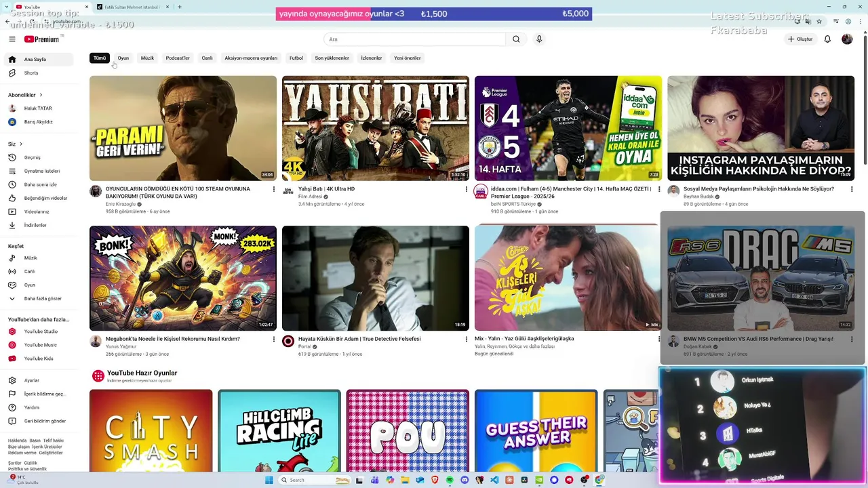The height and width of the screenshot is (488, 868).
Task: Open the notifications bell
Action: [x=827, y=39]
